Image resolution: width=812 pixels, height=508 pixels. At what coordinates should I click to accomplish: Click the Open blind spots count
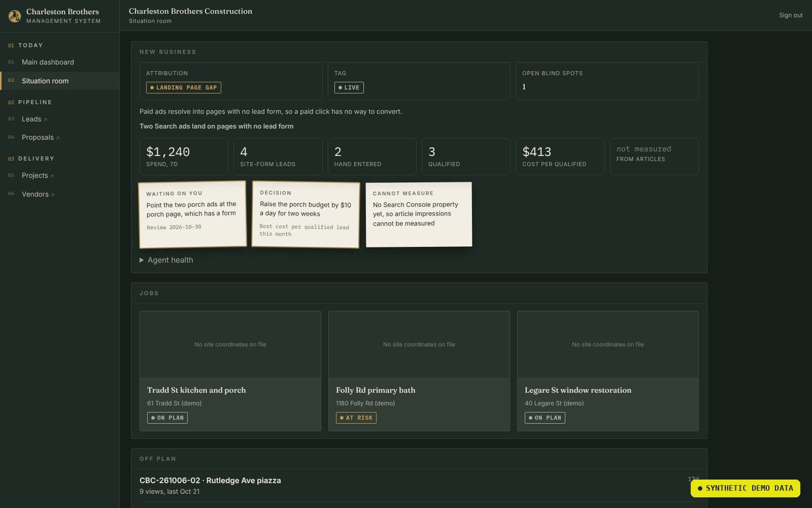(x=524, y=87)
